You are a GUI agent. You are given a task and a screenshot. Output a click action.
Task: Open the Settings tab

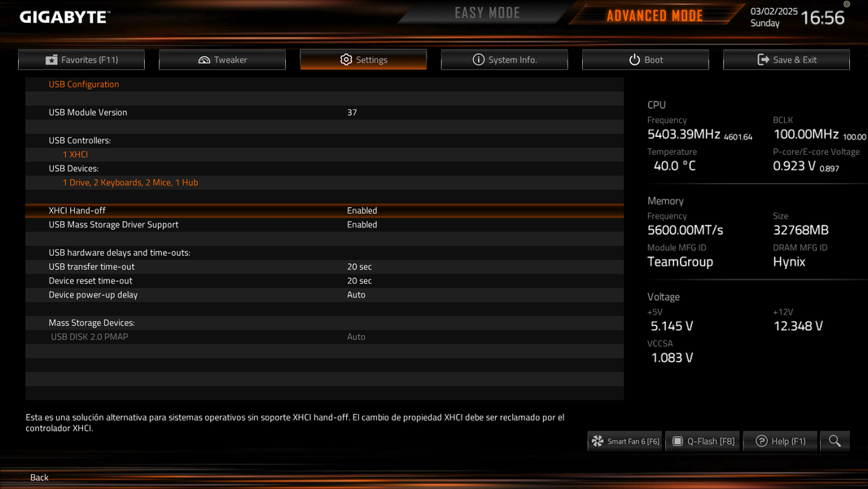click(x=363, y=59)
